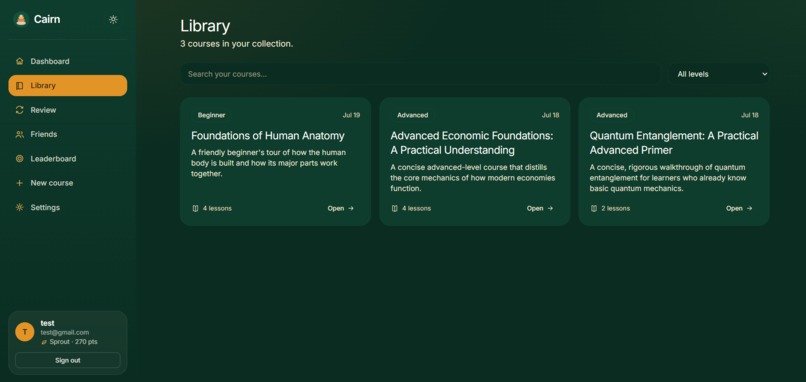
Task: Click the 3 courses in your collection text
Action: [236, 44]
